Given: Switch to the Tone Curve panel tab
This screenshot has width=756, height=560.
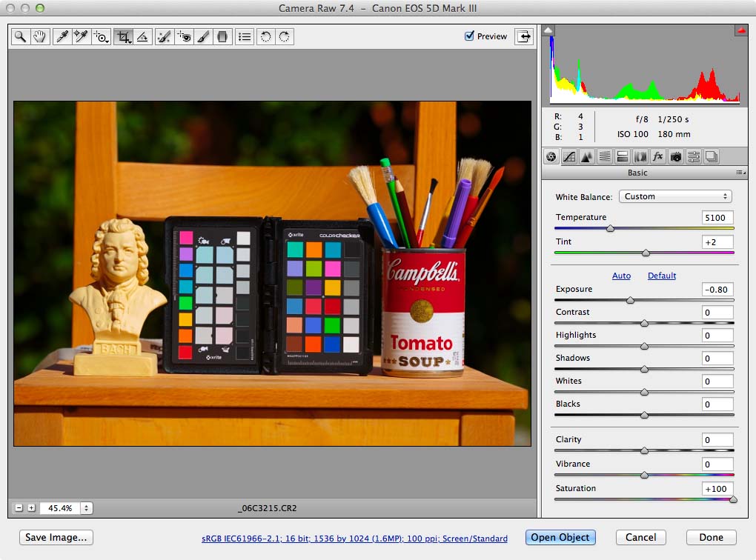Looking at the screenshot, I should 569,156.
